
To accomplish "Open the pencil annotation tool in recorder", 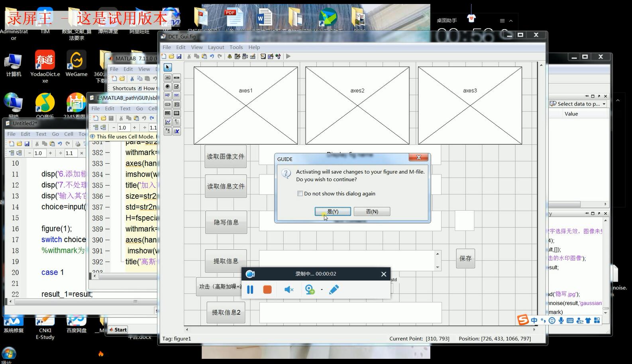I will click(334, 290).
